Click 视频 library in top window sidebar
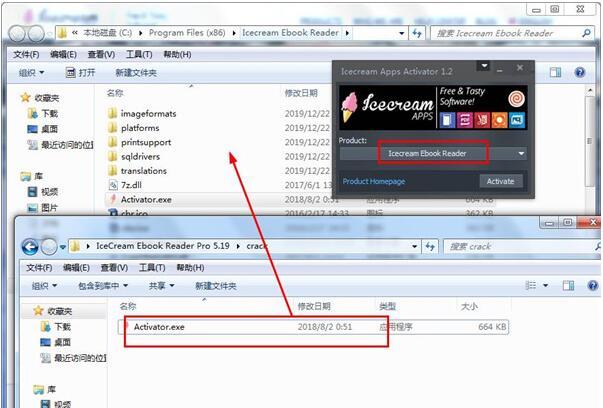Image resolution: width=603 pixels, height=408 pixels. tap(49, 192)
